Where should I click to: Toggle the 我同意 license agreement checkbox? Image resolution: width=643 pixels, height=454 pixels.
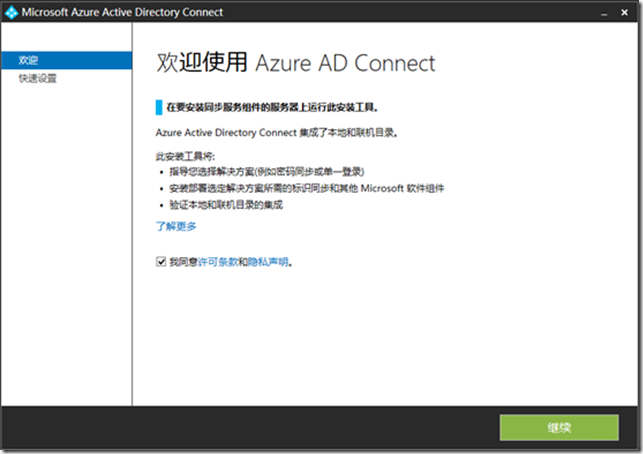161,262
